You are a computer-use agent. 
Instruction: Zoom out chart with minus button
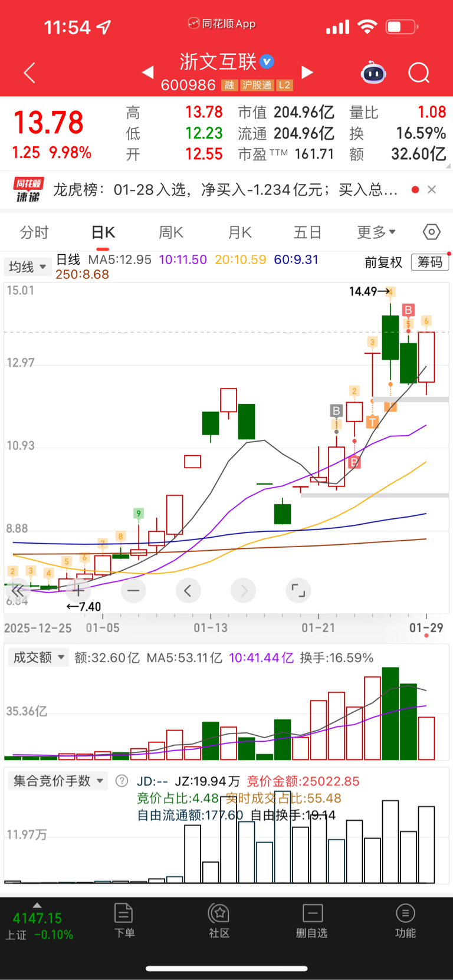tap(133, 590)
